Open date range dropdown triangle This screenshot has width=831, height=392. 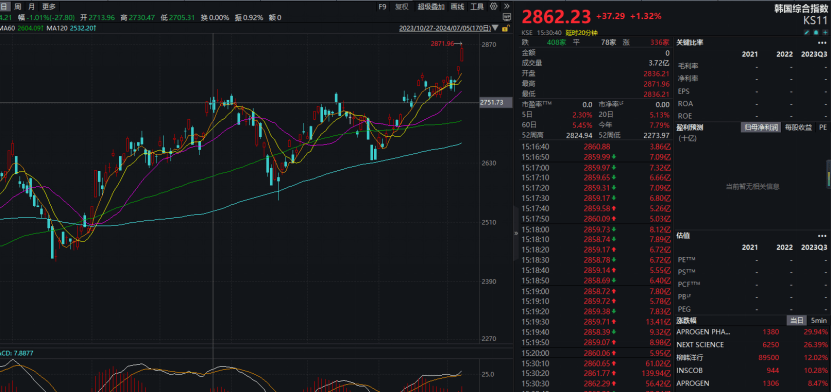(x=495, y=28)
